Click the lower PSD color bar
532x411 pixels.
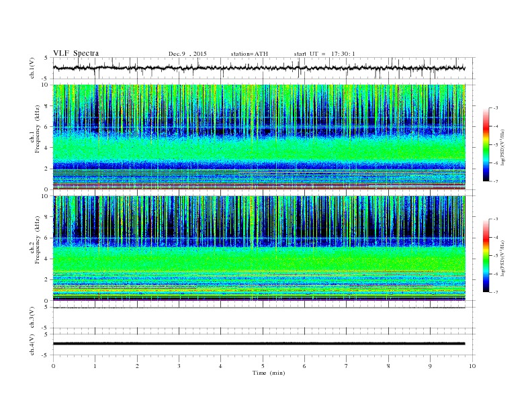[486, 255]
